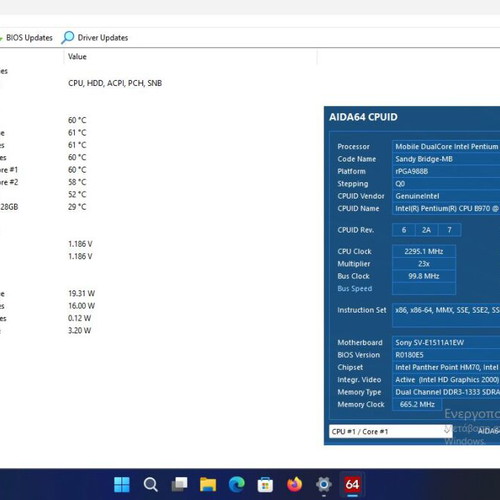
Task: Click CPUID Vendor field 'GenuineIntel'
Action: click(x=446, y=196)
